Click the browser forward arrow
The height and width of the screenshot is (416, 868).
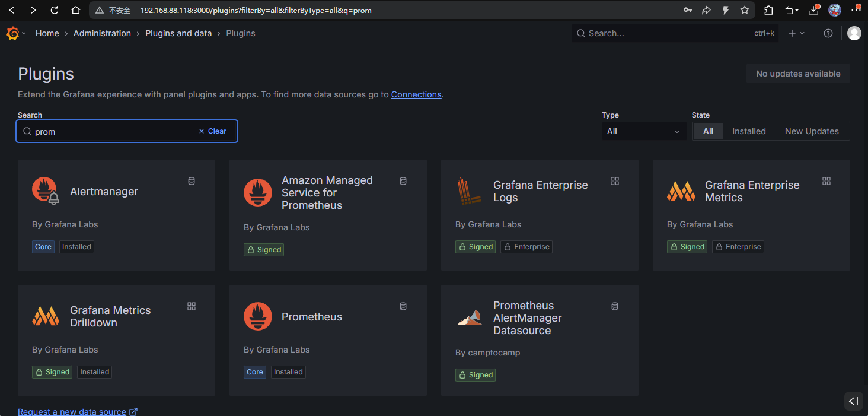(x=33, y=10)
